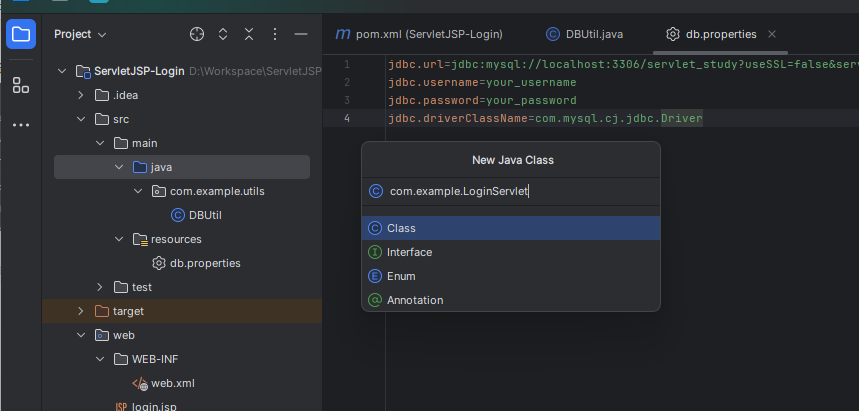Image resolution: width=859 pixels, height=411 pixels.
Task: Open the Project view dropdown
Action: (80, 34)
